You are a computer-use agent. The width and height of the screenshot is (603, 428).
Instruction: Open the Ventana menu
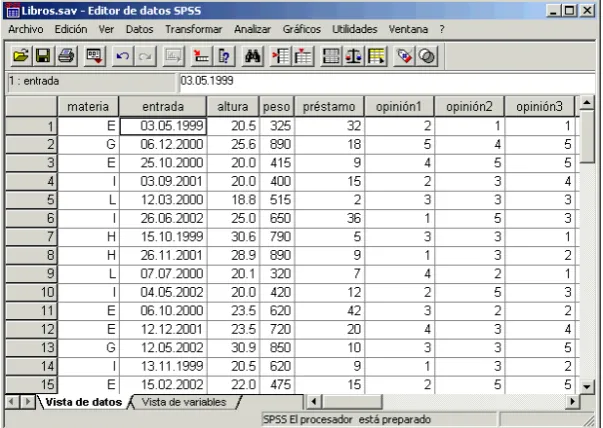[408, 29]
